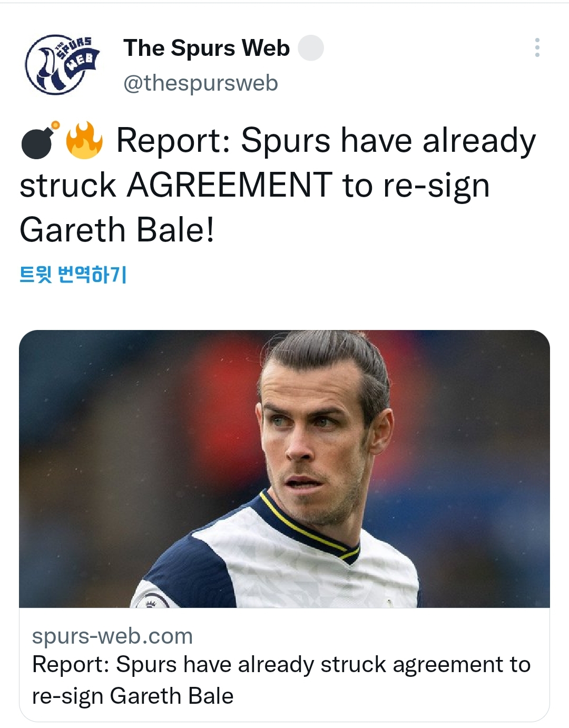Open the @thespursweb handle
Image resolution: width=569 pixels, height=728 pixels.
[x=201, y=83]
